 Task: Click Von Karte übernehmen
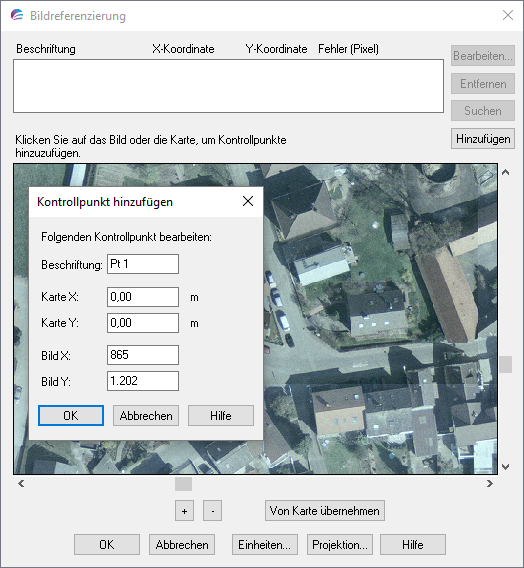(325, 511)
